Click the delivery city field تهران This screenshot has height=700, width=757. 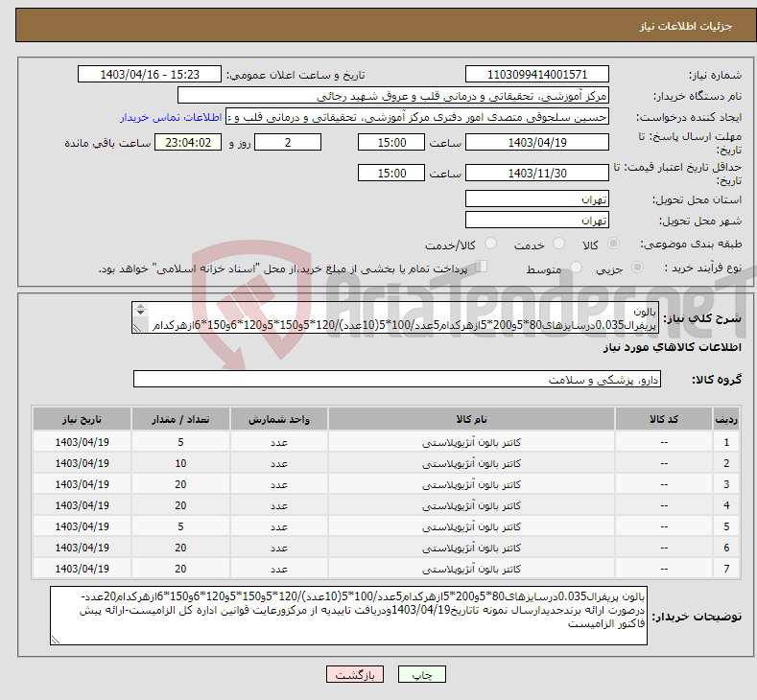coord(537,220)
